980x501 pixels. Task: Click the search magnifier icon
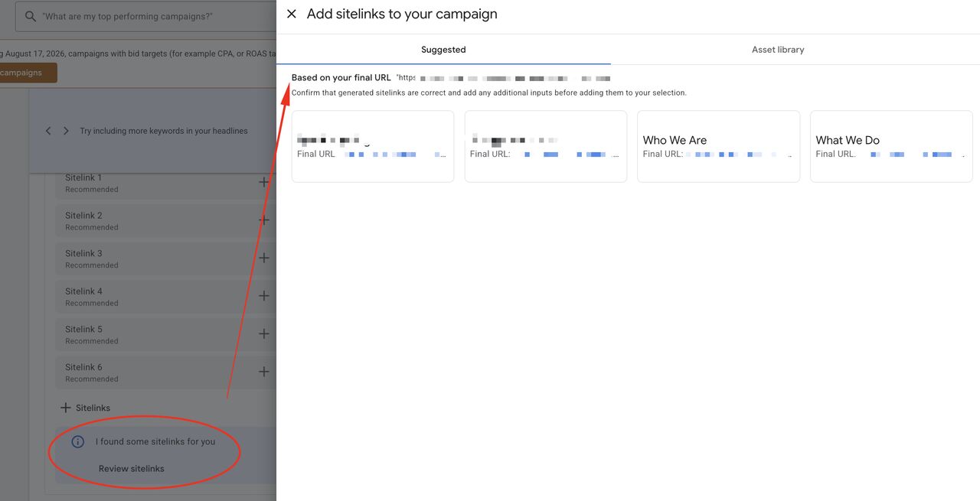pos(31,16)
